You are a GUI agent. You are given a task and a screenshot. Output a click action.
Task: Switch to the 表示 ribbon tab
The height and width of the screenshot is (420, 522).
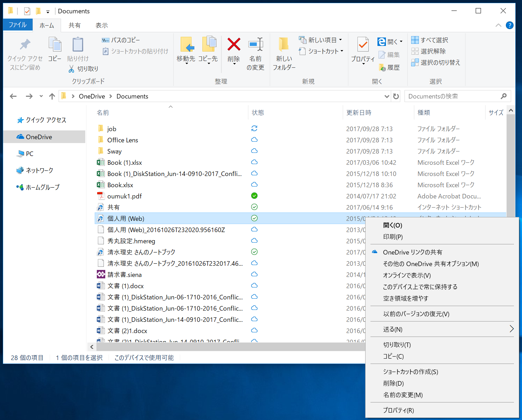pyautogui.click(x=101, y=25)
